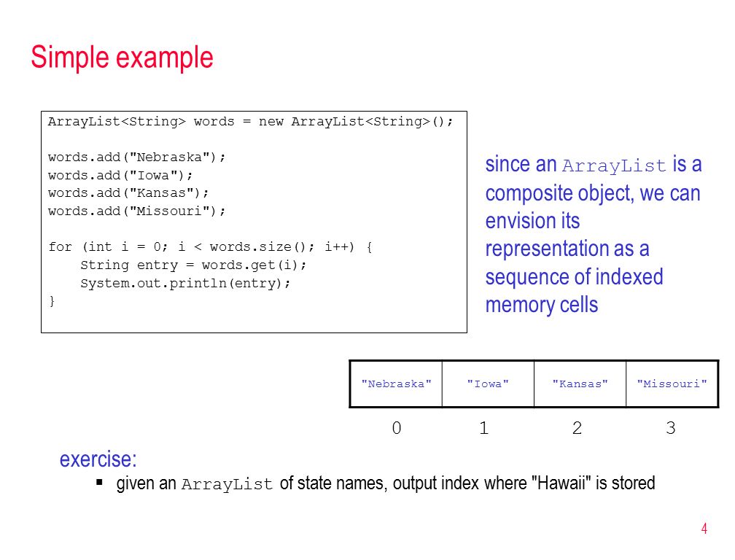Click the words.add("Missouri") code line
This screenshot has width=735, height=560.
click(137, 211)
